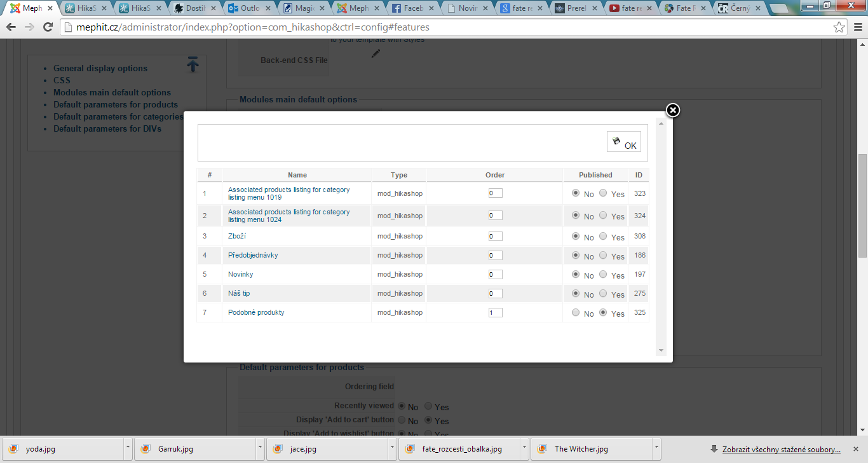Close the Černý tab
868x463 pixels.
coord(758,9)
